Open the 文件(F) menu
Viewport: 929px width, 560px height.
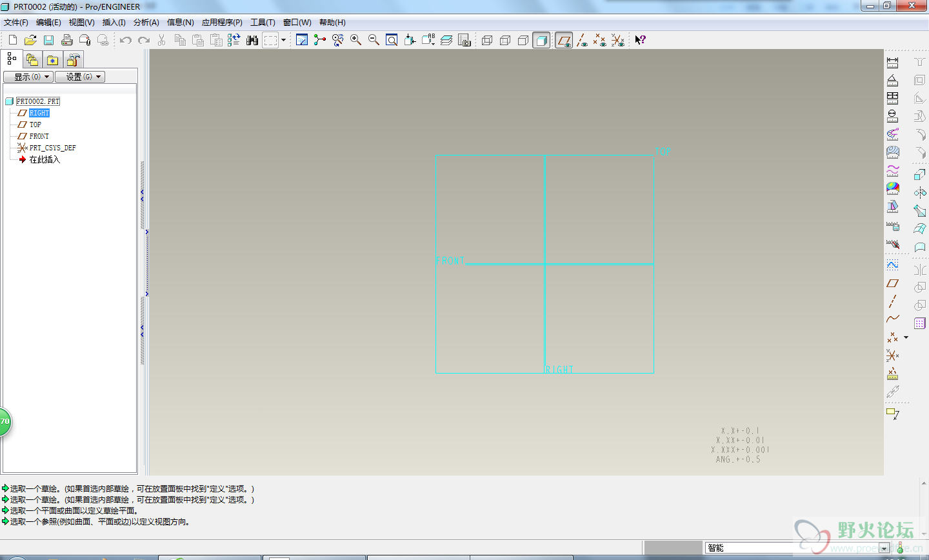pyautogui.click(x=16, y=23)
